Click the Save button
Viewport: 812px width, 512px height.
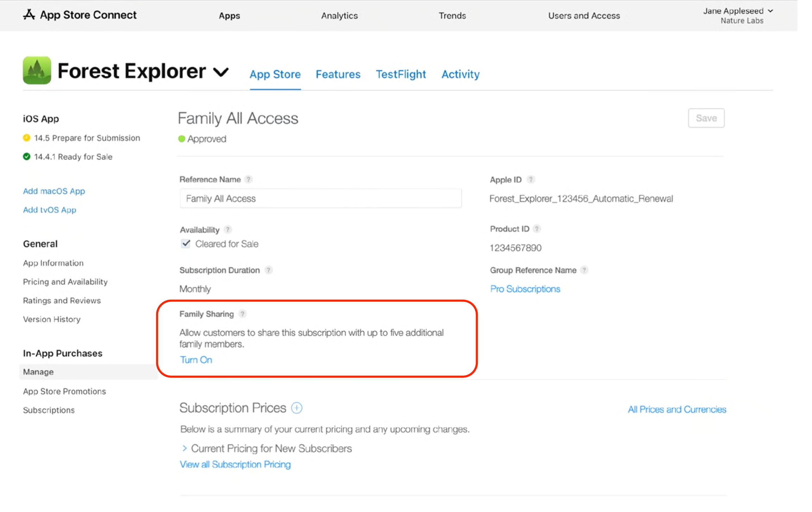(706, 118)
